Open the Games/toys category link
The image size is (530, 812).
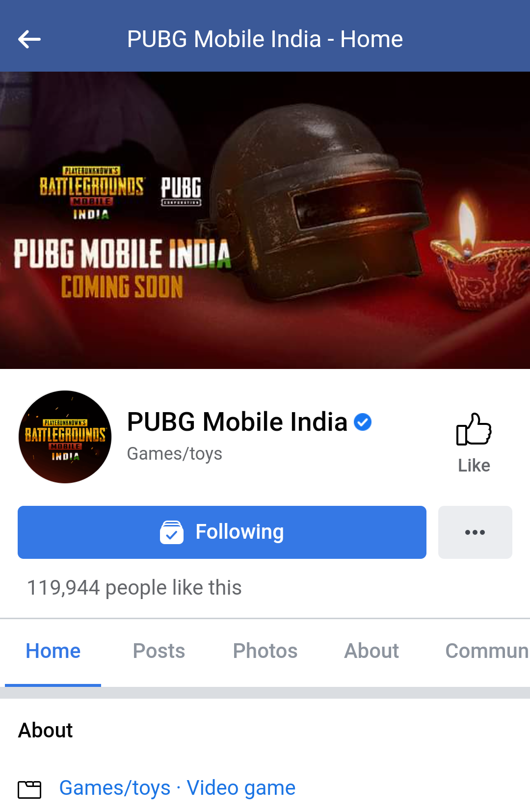point(115,788)
